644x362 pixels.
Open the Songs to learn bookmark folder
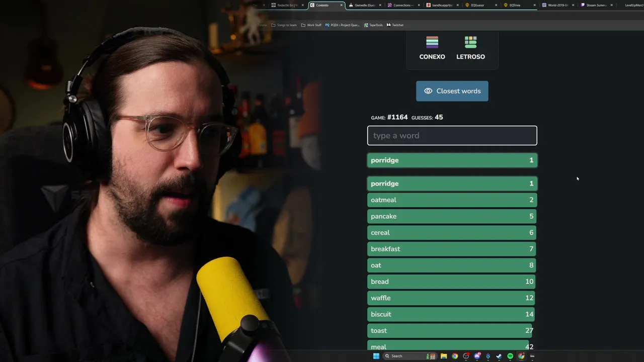tap(284, 25)
